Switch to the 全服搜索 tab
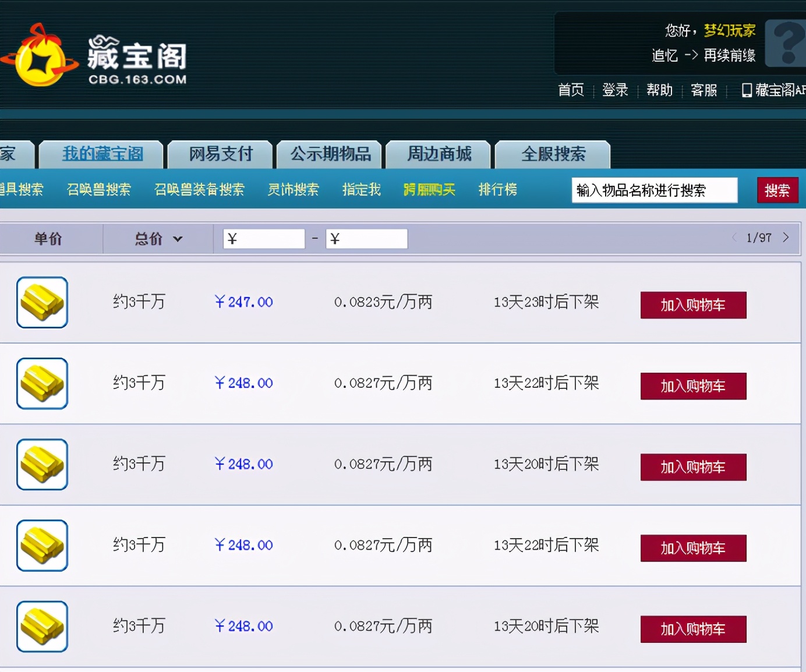The height and width of the screenshot is (672, 806). click(x=553, y=154)
